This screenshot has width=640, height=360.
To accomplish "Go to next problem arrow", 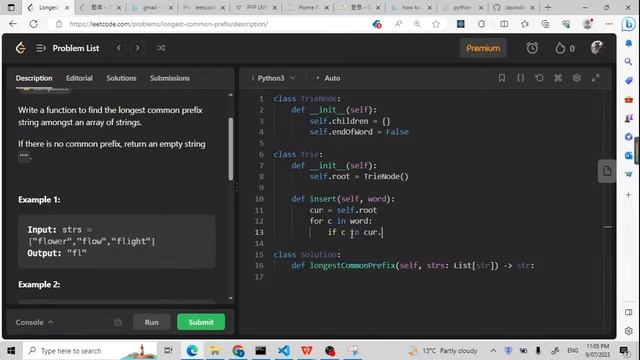I will (138, 48).
